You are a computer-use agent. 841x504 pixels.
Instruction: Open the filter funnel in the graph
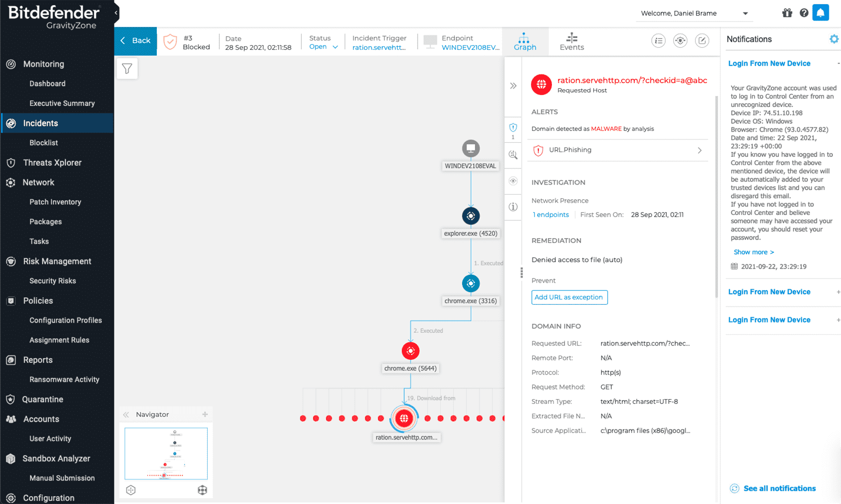point(127,69)
